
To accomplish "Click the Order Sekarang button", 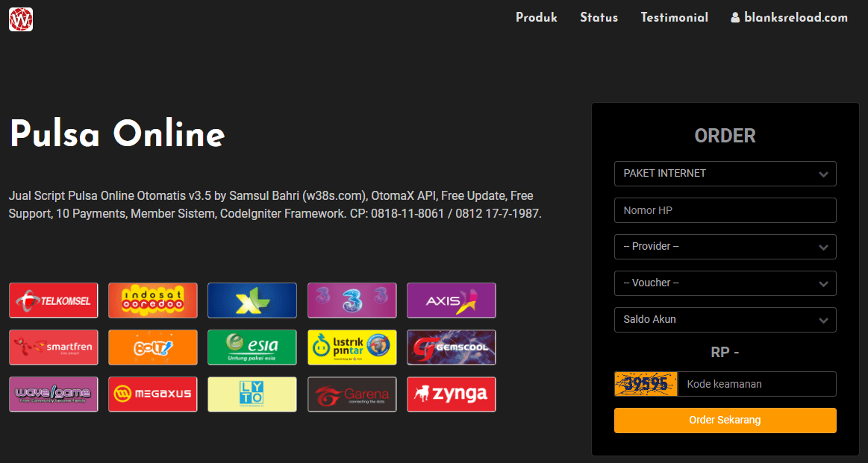I will point(725,421).
